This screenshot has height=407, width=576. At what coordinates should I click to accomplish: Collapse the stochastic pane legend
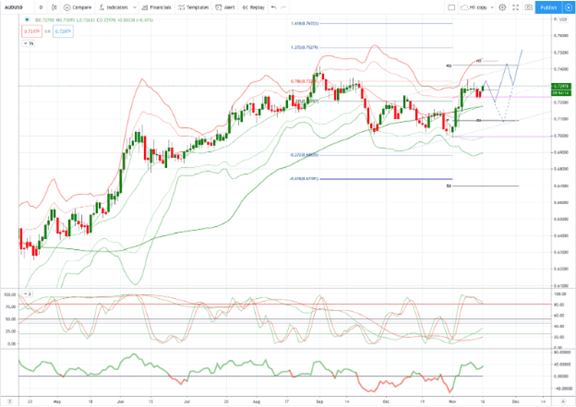[x=28, y=293]
